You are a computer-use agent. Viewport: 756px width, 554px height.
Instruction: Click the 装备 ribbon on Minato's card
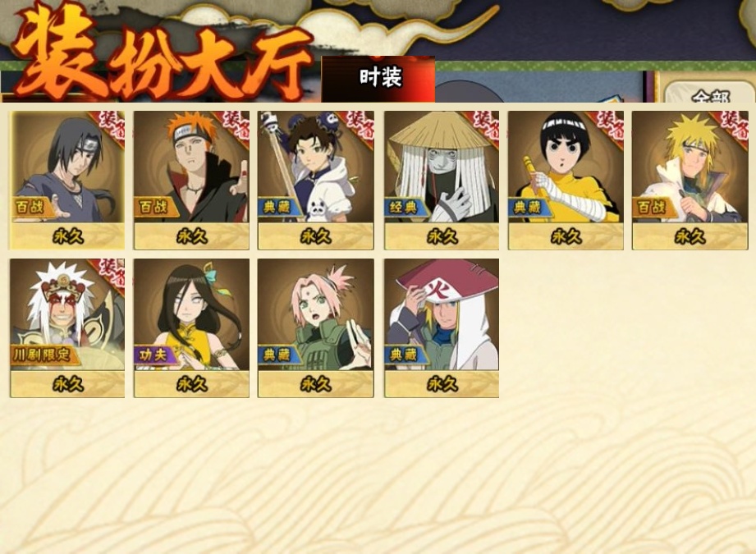tap(735, 127)
